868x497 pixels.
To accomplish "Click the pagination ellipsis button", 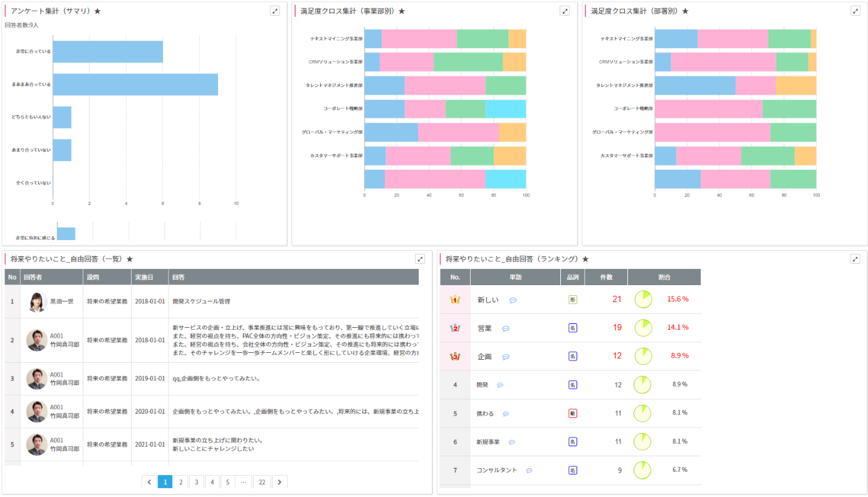I will (244, 482).
